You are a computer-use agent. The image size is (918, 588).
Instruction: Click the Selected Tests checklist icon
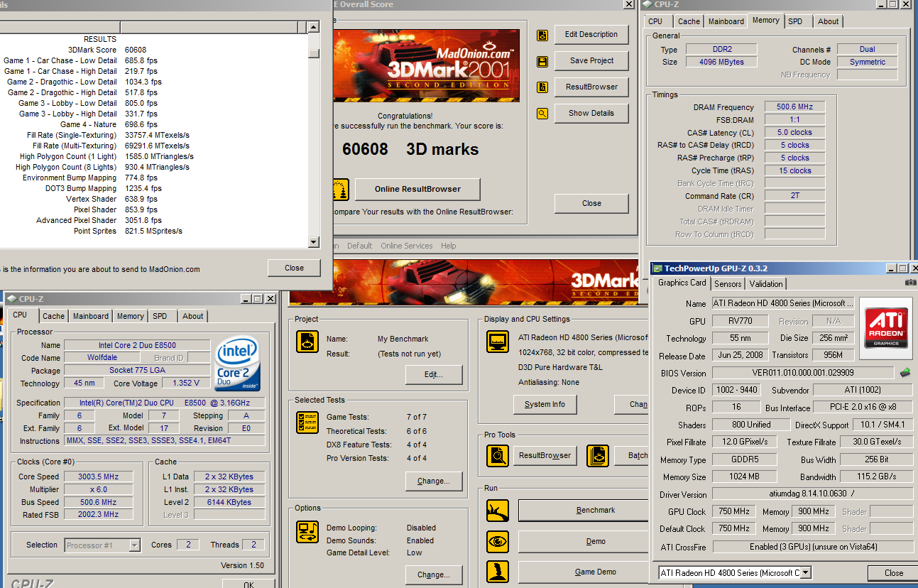coord(307,423)
